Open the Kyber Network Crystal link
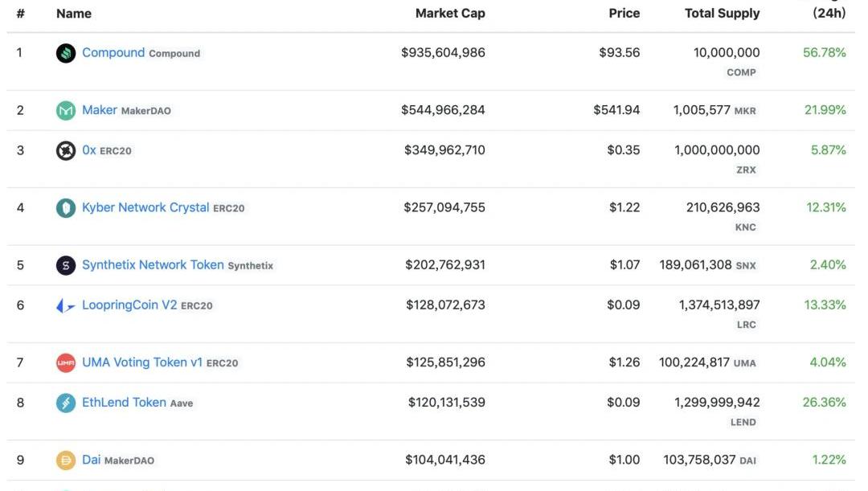Screen dimensions: 868x491 (145, 207)
